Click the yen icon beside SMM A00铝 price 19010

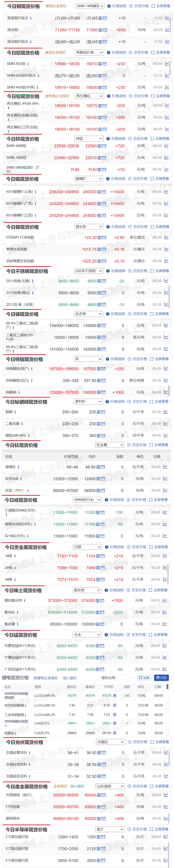click(100, 64)
